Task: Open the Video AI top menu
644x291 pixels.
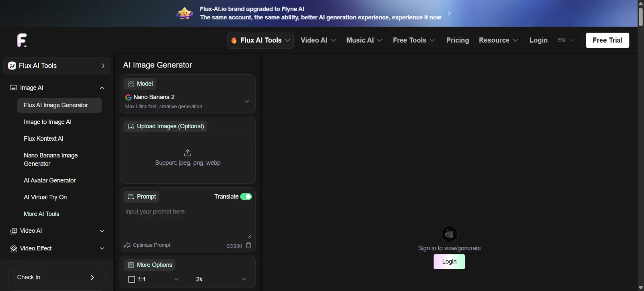Action: (318, 40)
